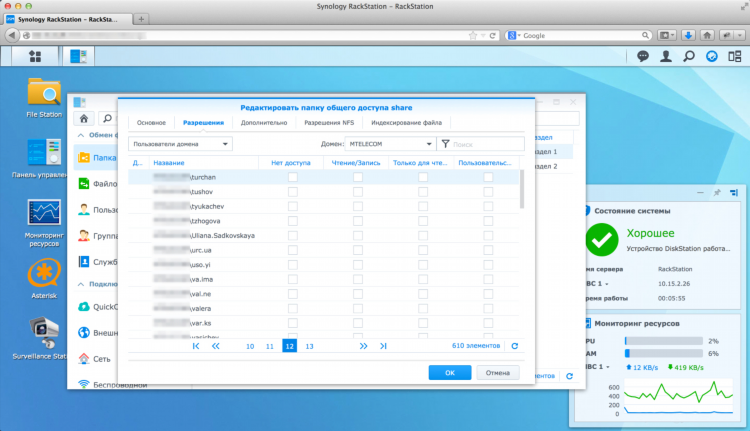Check Read only for uso.yi
The height and width of the screenshot is (431, 750).
[423, 265]
